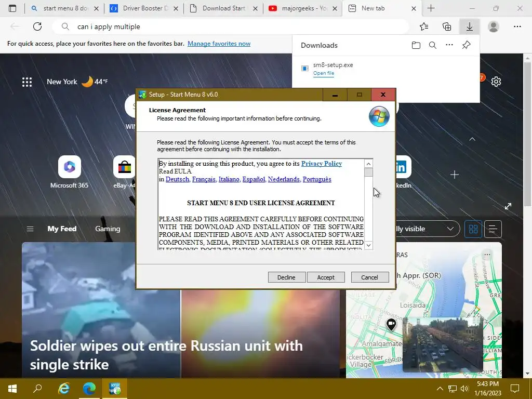Screen dimensions: 532x399
Task: Open the network status icon
Action: 453,389
